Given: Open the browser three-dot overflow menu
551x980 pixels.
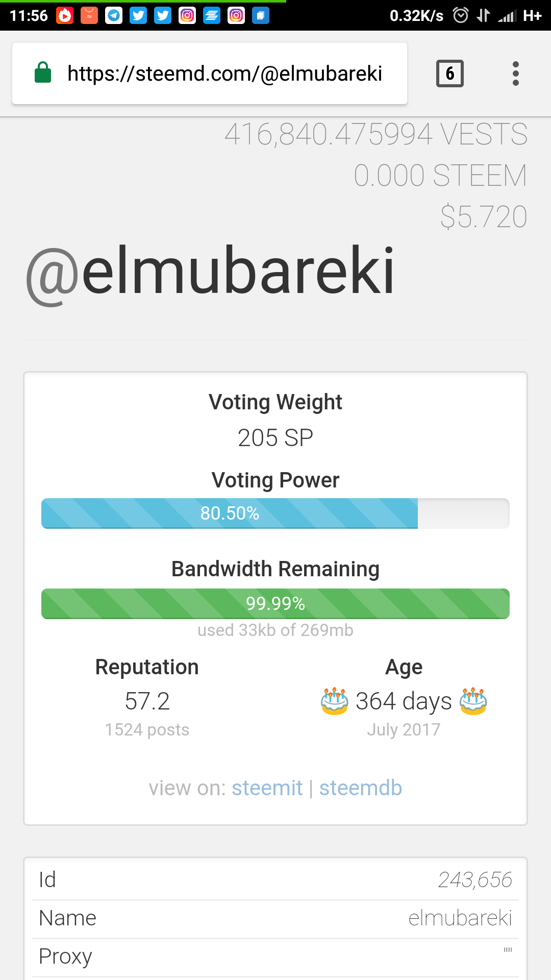Looking at the screenshot, I should point(515,73).
